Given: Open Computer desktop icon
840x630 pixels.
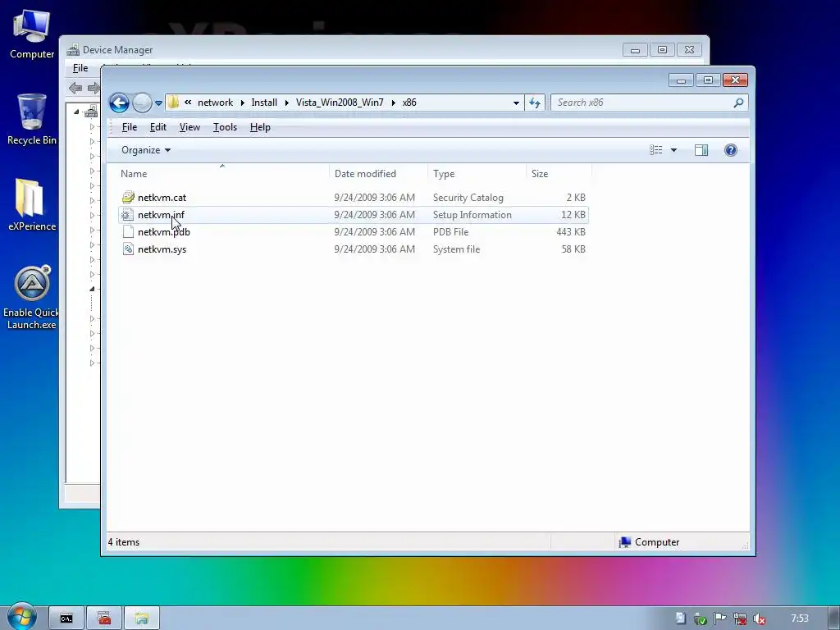Looking at the screenshot, I should pyautogui.click(x=32, y=33).
